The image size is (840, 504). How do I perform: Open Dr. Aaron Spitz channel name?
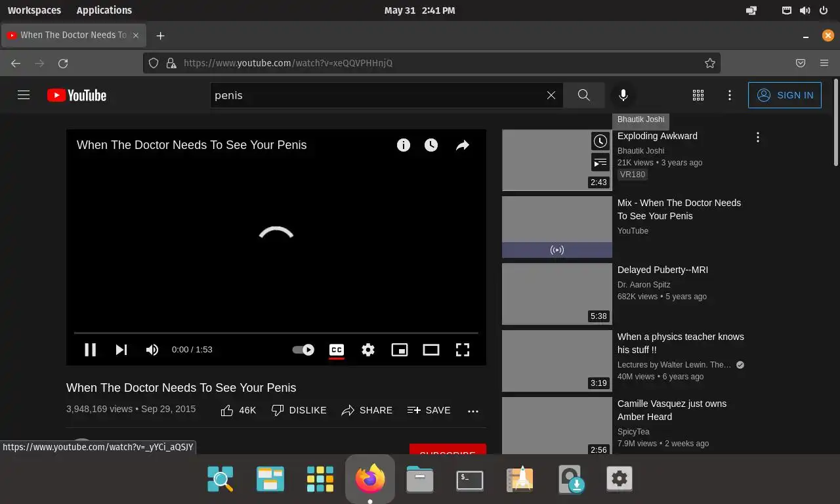[x=644, y=285]
